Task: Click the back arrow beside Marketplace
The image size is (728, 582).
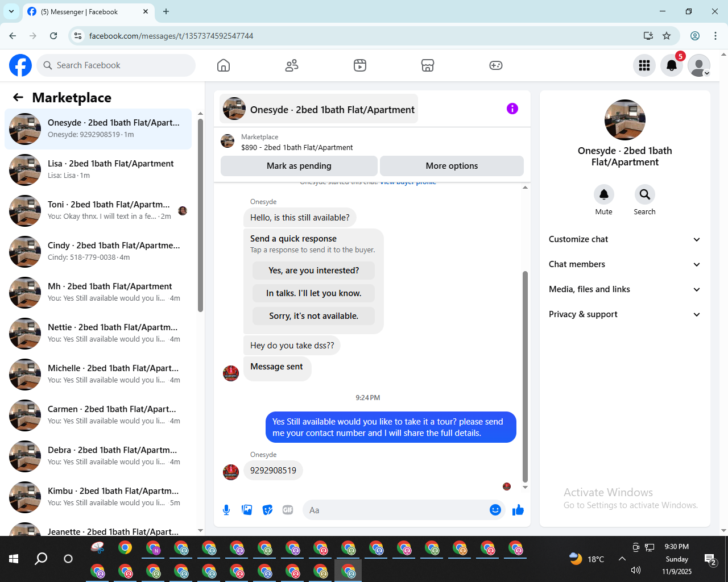Action: pos(18,97)
